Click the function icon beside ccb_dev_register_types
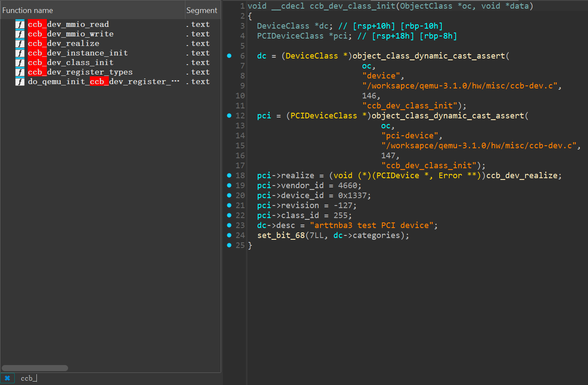This screenshot has width=588, height=385. pyautogui.click(x=20, y=72)
